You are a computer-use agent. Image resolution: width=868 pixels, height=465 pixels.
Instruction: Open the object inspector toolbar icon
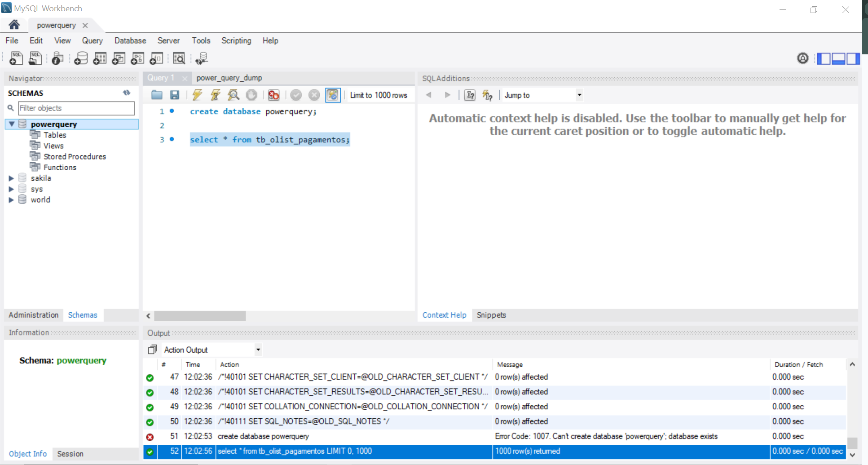pos(57,58)
